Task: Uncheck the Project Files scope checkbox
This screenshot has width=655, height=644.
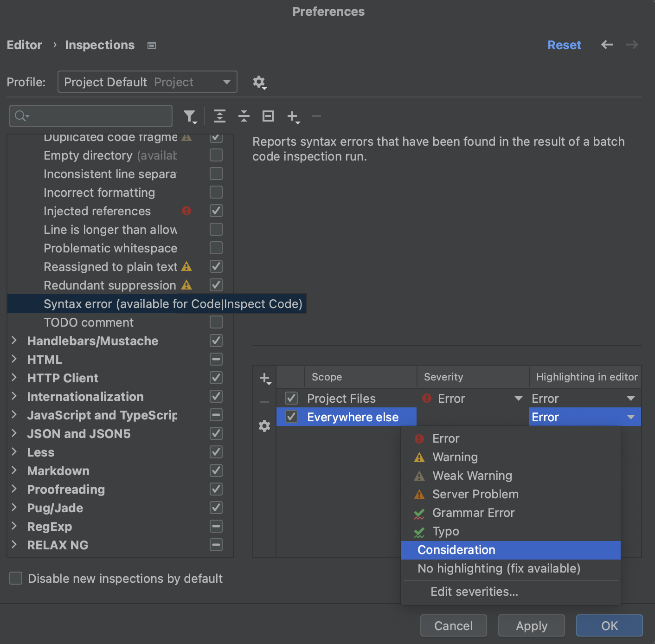Action: click(291, 398)
